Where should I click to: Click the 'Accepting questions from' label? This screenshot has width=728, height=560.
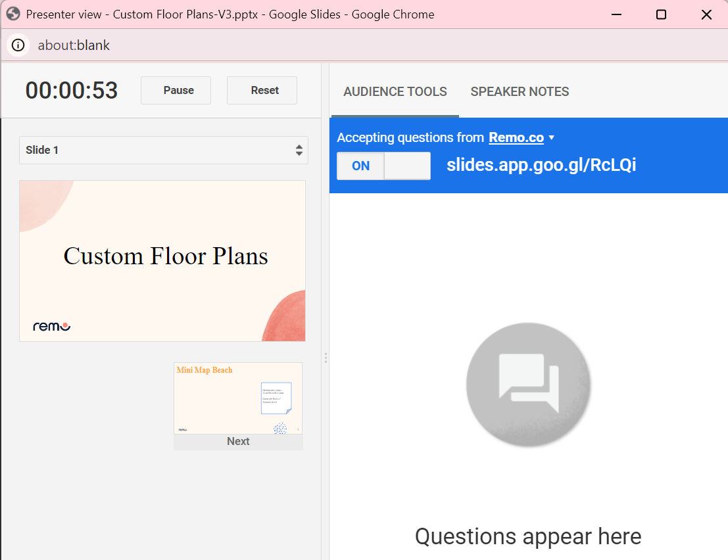[410, 137]
